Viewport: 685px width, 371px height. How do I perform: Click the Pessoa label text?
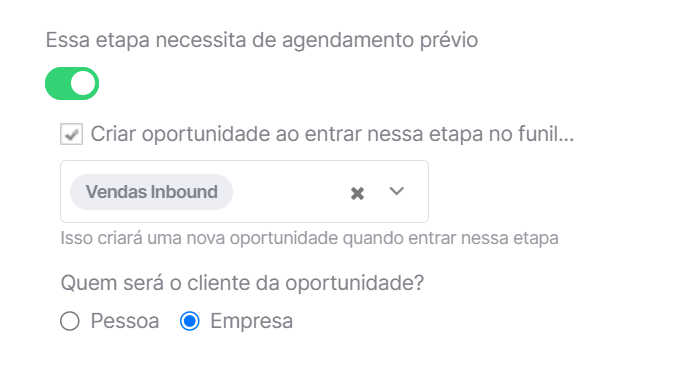125,321
